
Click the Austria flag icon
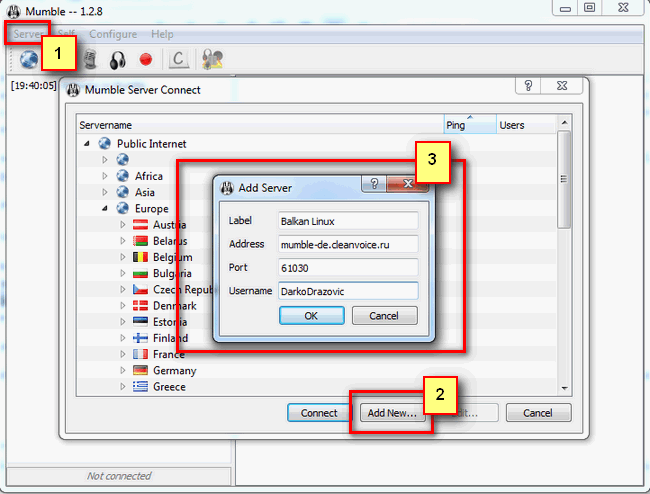[x=140, y=225]
